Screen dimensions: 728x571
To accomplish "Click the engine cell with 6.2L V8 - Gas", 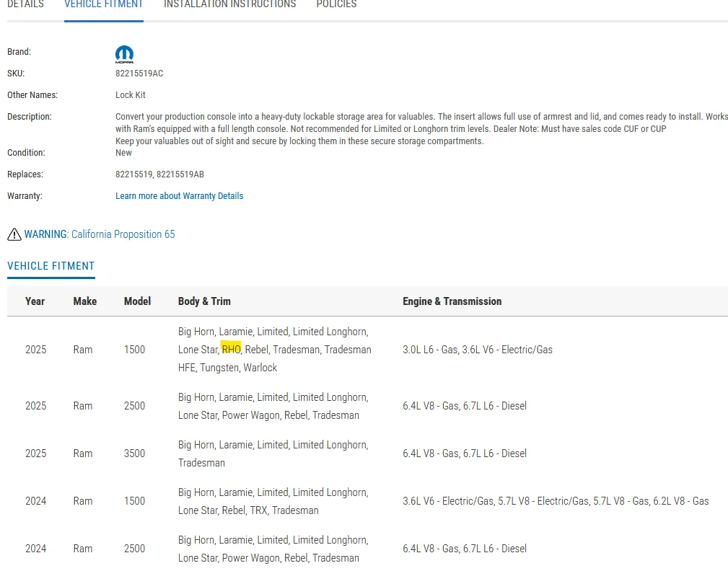I will pos(556,501).
